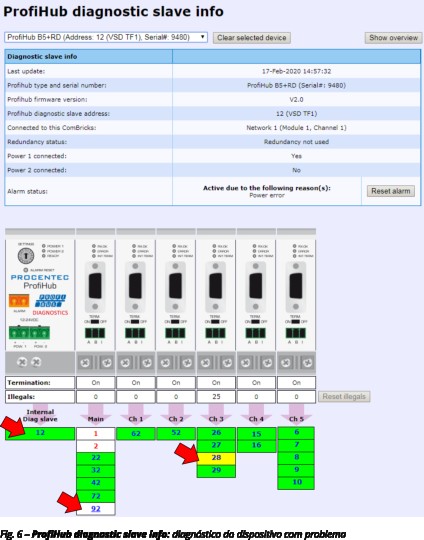424x540 pixels.
Task: Click the greyed Reset illegals button
Action: click(344, 396)
